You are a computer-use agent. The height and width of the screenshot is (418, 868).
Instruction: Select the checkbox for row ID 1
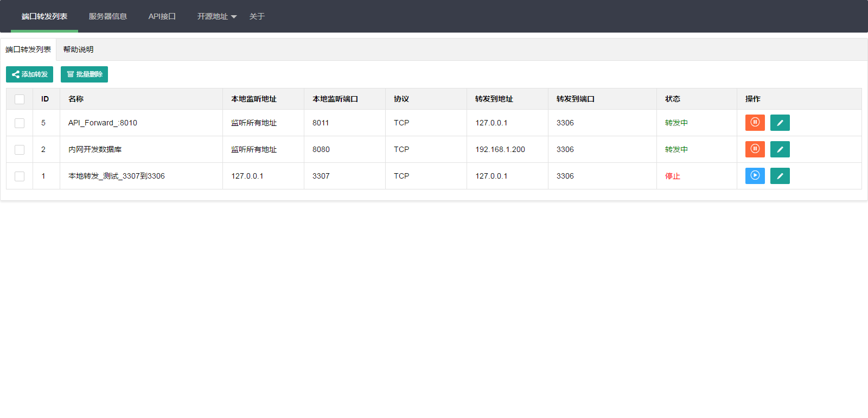(20, 176)
